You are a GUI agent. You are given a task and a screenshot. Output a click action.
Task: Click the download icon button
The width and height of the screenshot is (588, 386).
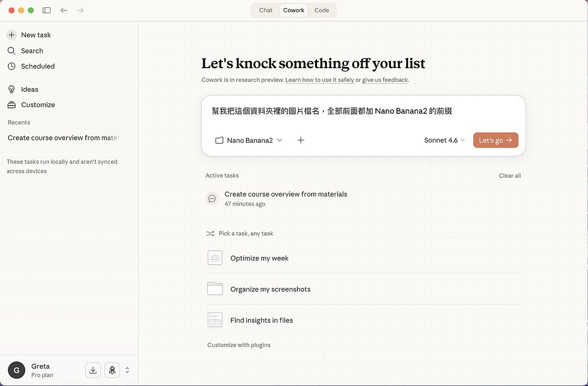point(93,370)
